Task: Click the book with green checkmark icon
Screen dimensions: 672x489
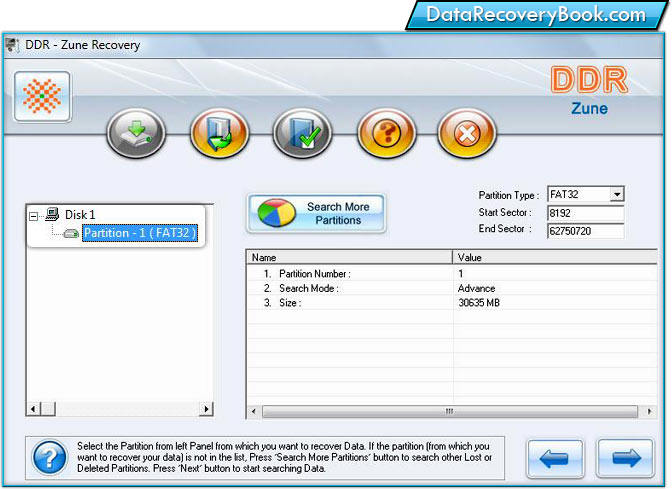Action: point(303,133)
